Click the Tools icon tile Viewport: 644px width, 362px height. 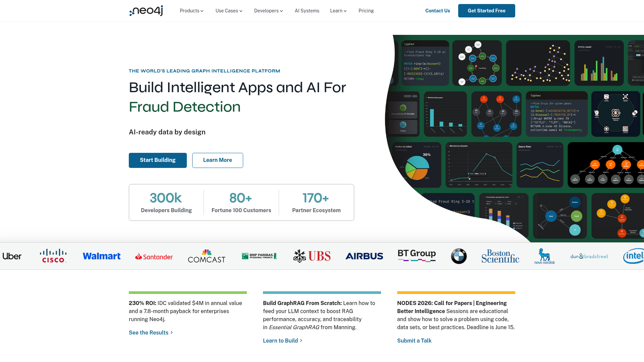coord(403,127)
